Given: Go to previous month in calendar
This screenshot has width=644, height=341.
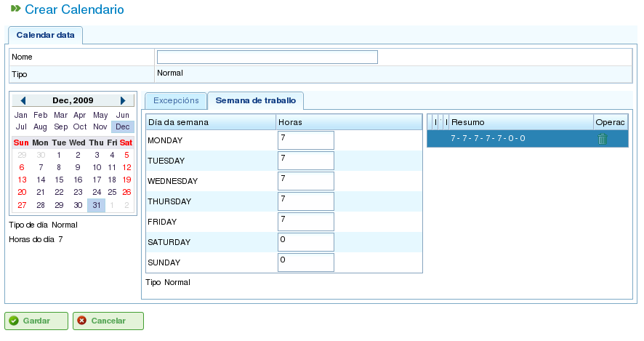Looking at the screenshot, I should (x=23, y=101).
